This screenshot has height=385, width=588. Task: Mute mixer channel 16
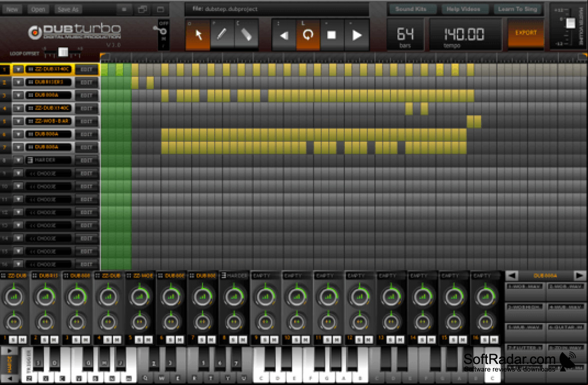click(x=494, y=339)
